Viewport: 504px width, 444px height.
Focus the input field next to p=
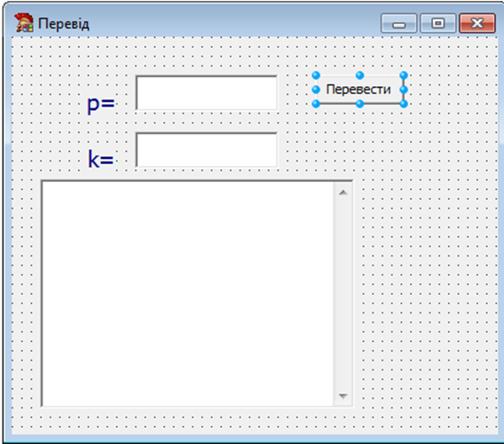point(207,93)
